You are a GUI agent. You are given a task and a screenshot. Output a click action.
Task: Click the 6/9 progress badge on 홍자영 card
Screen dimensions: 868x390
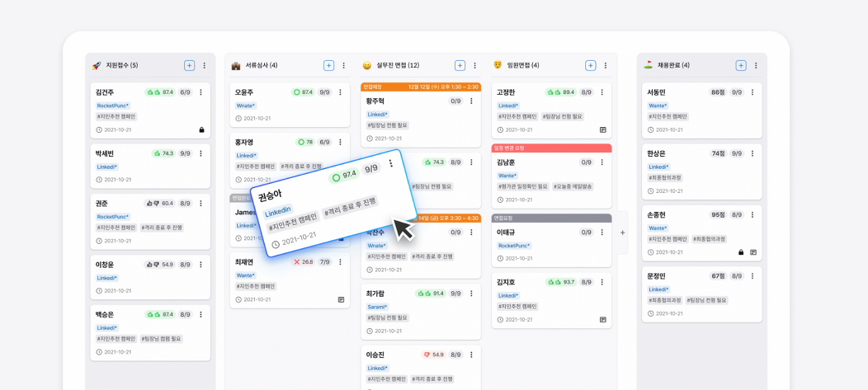(325, 142)
